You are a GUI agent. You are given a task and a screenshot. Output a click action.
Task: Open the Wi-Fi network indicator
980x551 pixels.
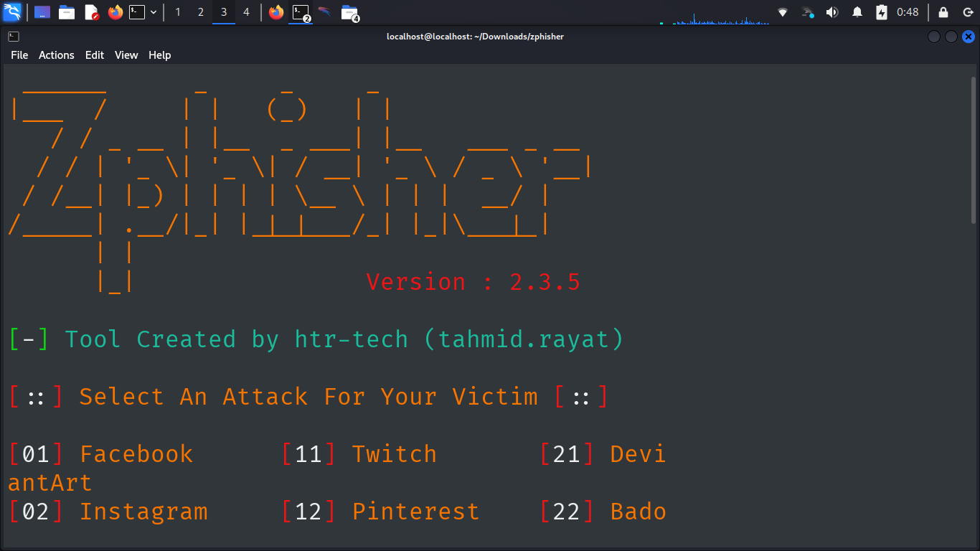tap(783, 12)
